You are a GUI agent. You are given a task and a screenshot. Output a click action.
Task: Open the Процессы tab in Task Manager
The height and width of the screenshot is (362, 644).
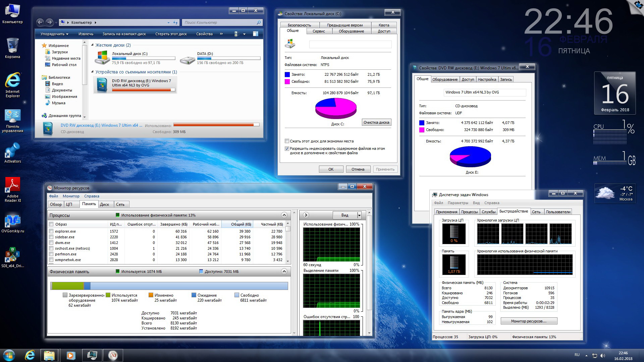469,212
